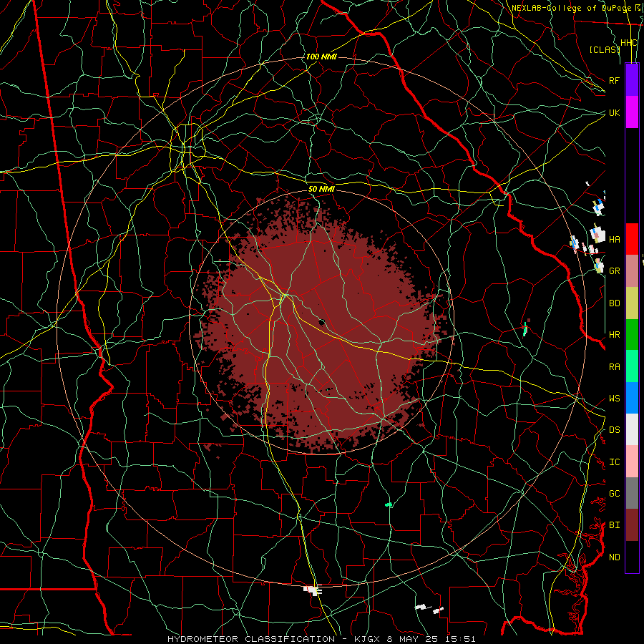Click the black radar site dot inside echoes

click(x=322, y=323)
